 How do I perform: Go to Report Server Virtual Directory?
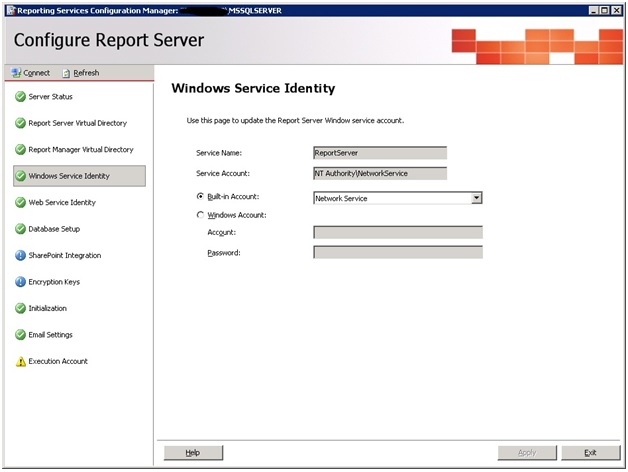point(78,123)
